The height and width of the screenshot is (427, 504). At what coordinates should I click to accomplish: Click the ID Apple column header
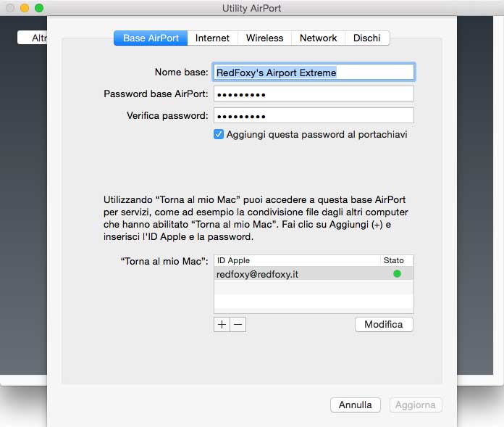point(298,260)
